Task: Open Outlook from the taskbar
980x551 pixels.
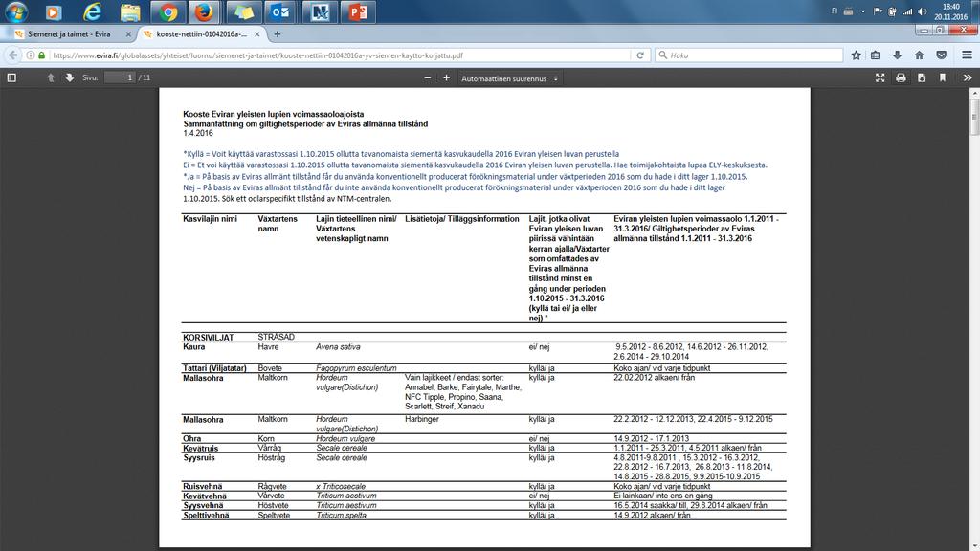Action: point(279,11)
